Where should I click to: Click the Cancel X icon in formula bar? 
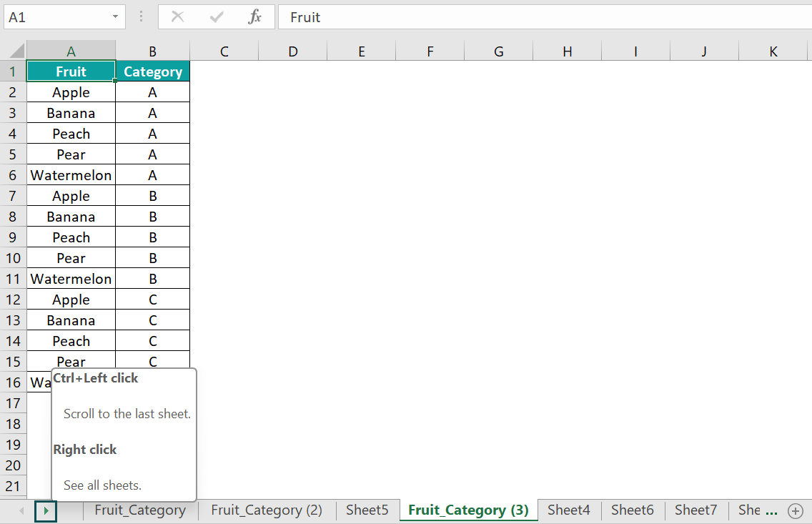(178, 17)
